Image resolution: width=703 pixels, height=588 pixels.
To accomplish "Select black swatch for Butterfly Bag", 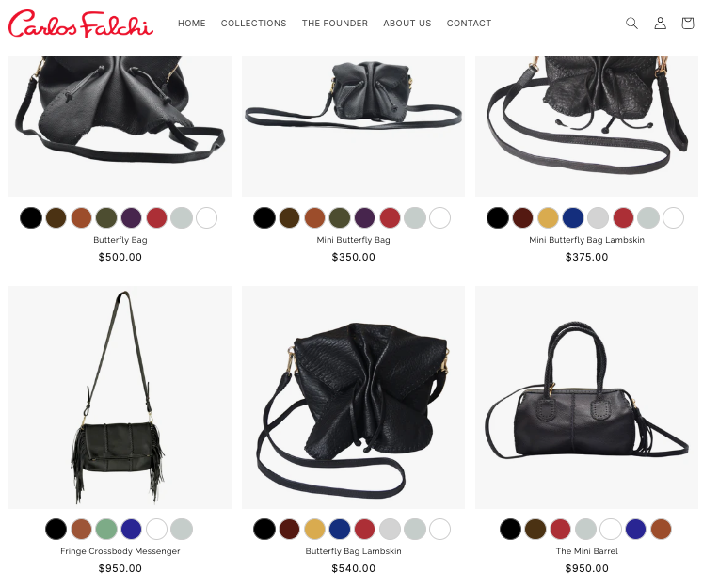I will [x=31, y=218].
